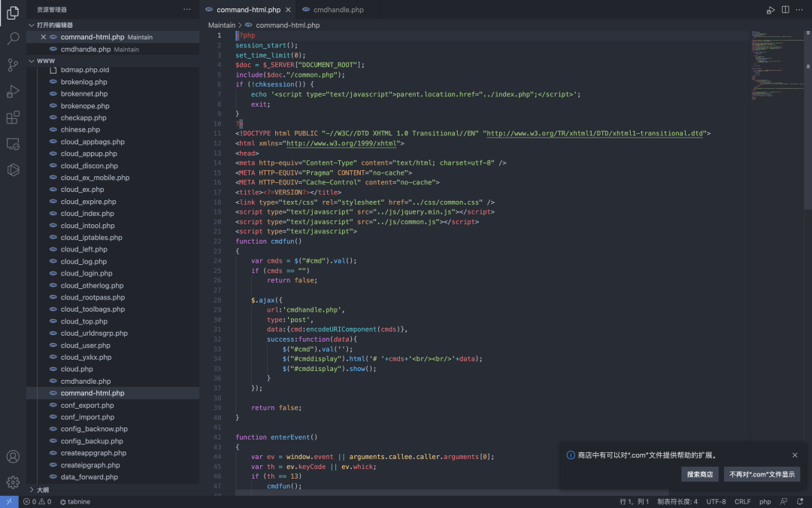
Task: Change tab size indentation setting
Action: point(677,502)
